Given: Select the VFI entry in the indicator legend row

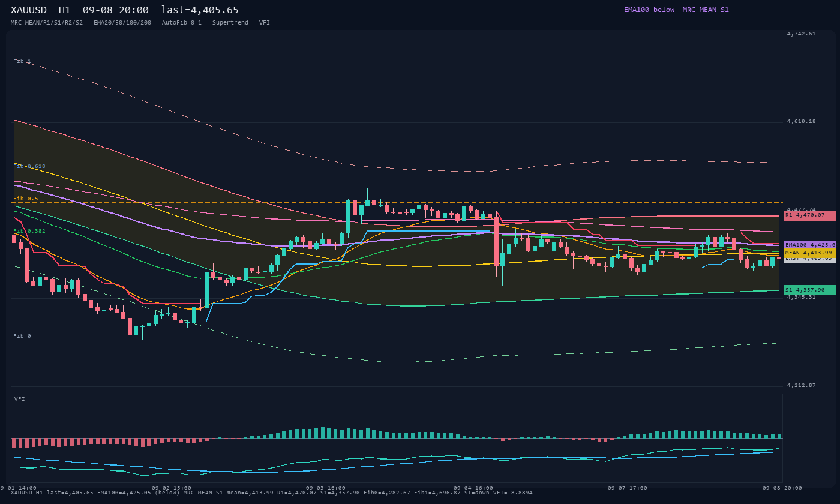Looking at the screenshot, I should [x=265, y=22].
